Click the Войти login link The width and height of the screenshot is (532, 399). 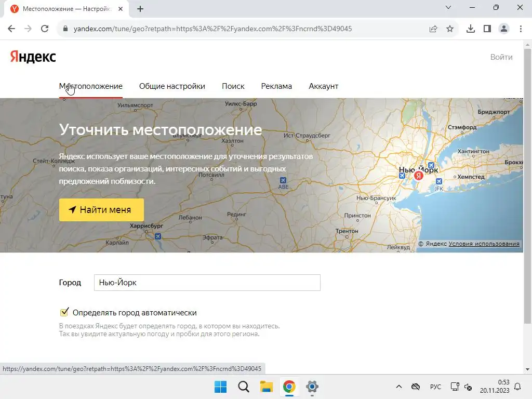(x=501, y=57)
